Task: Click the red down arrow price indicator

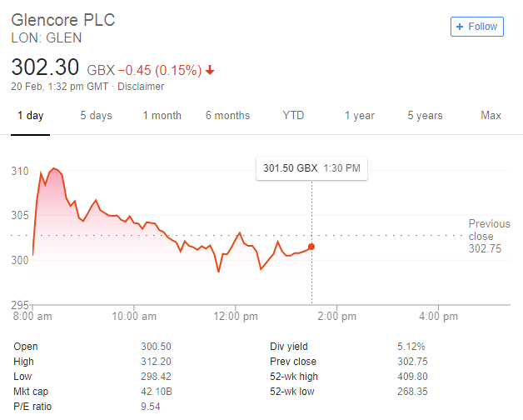Action: 210,70
